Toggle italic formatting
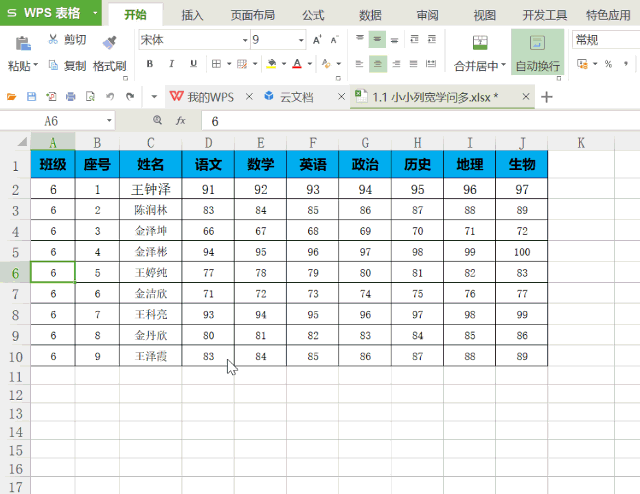 pos(171,64)
